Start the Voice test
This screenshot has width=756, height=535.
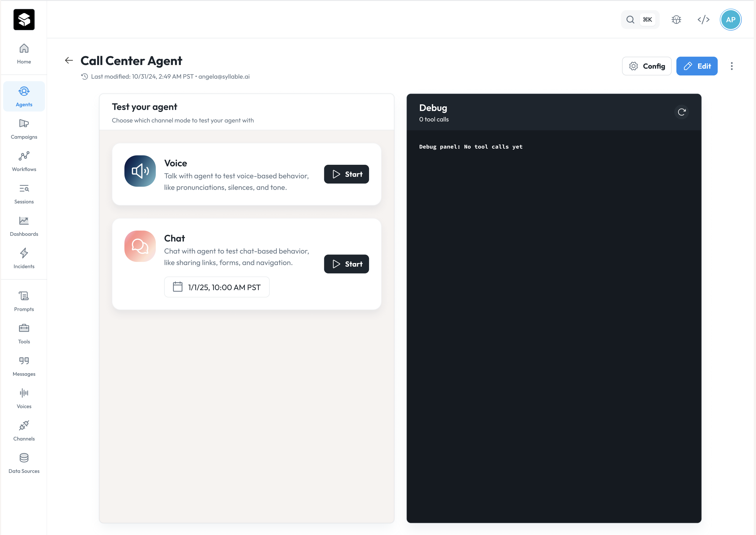coord(346,174)
